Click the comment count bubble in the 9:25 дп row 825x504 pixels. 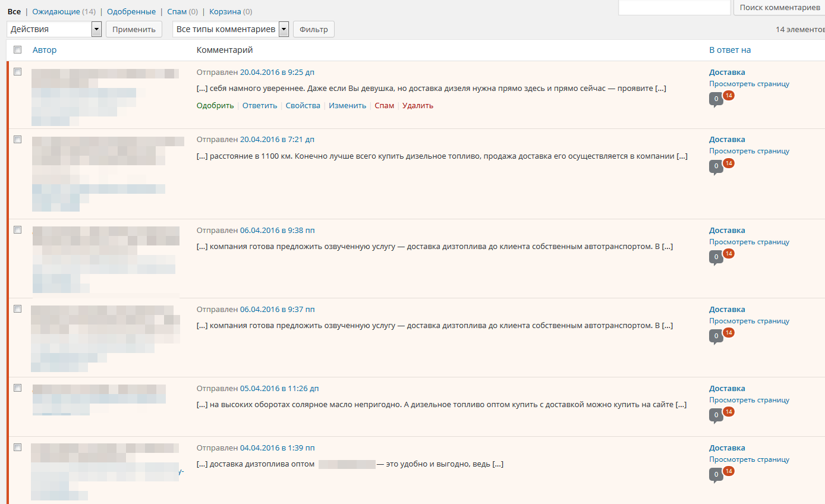click(x=716, y=99)
